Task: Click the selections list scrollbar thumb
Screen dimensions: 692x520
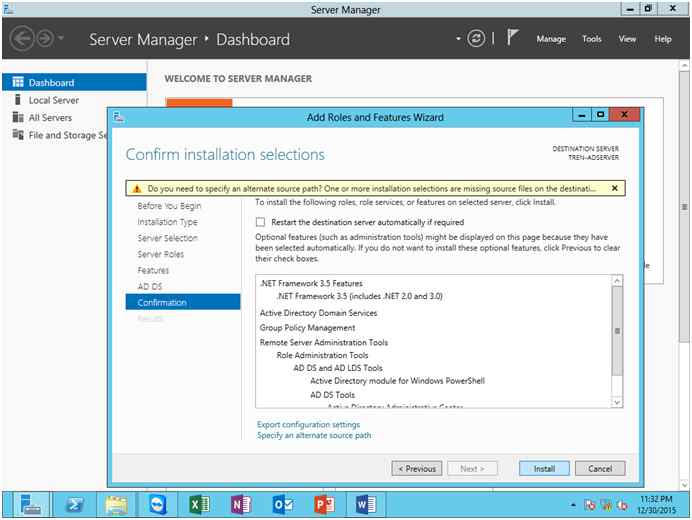Action: tap(617, 331)
